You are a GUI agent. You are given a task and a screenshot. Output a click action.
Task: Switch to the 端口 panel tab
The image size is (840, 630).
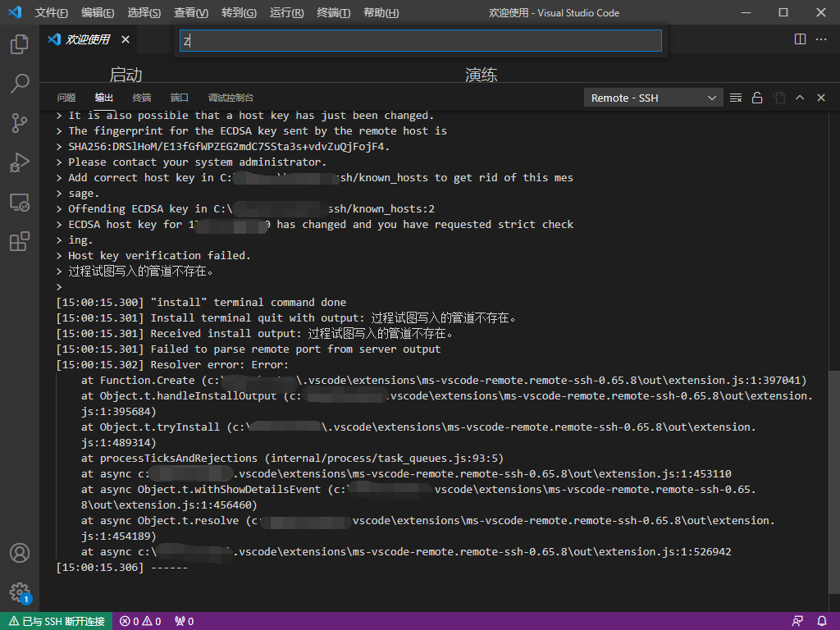[x=179, y=98]
